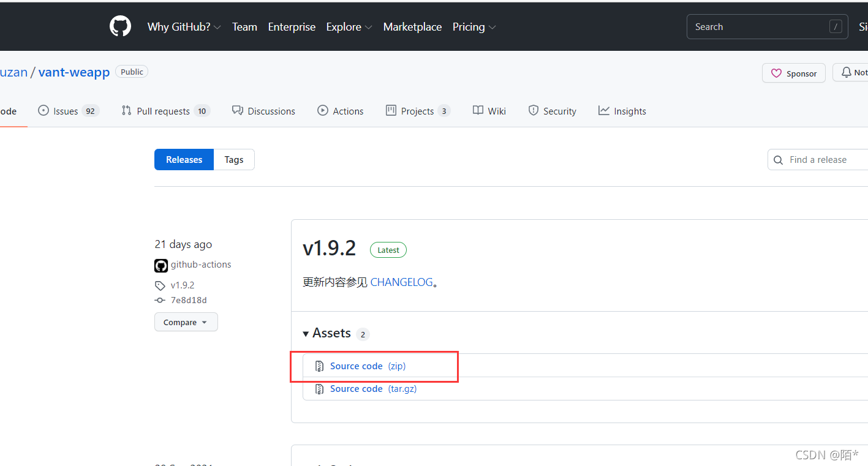Click the Latest badge
The image size is (868, 466).
(x=388, y=250)
